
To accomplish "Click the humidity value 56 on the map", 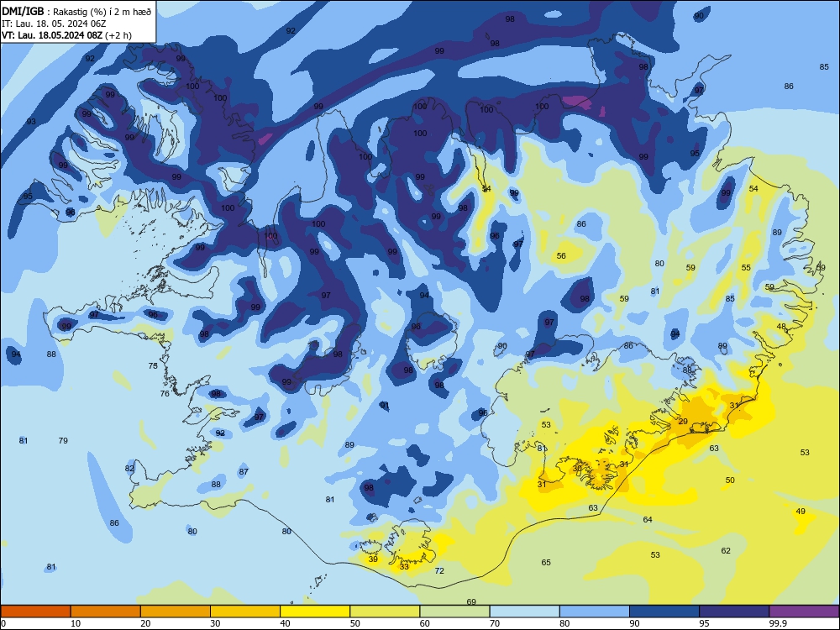I will (x=561, y=255).
